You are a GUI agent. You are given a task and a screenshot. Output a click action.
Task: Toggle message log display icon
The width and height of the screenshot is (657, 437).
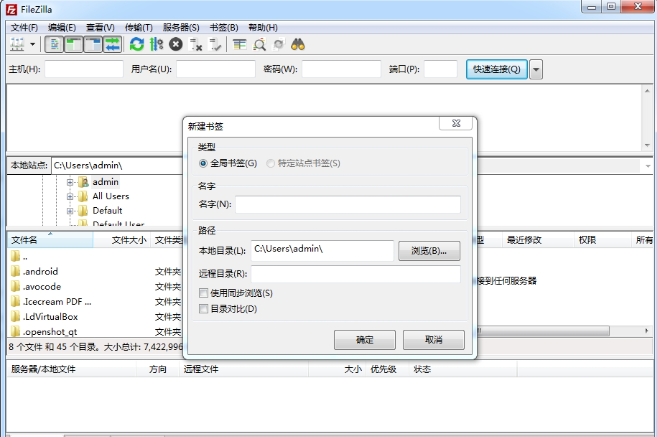coord(54,44)
